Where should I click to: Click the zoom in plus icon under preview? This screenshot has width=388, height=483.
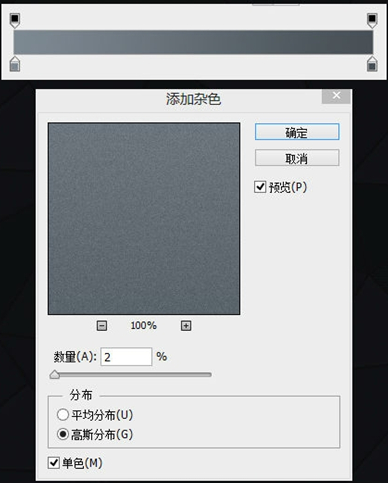click(186, 326)
